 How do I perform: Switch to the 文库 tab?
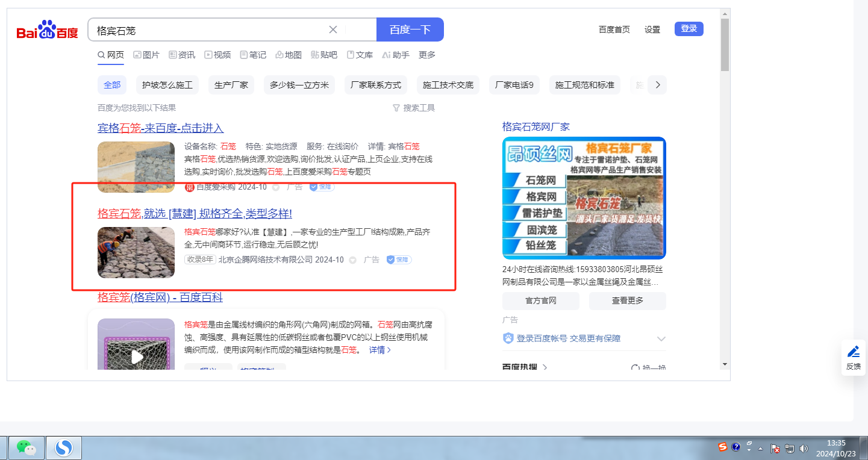(360, 55)
